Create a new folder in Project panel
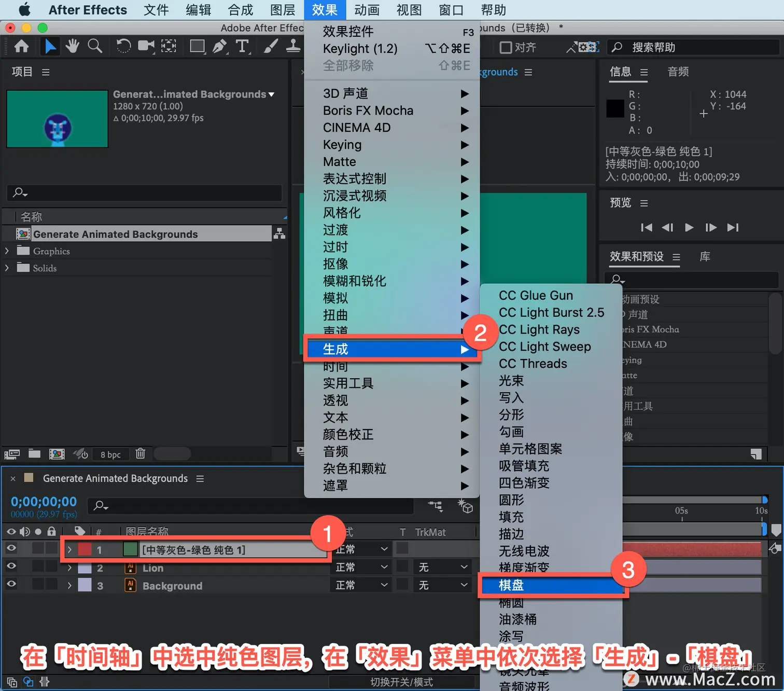 pos(34,454)
